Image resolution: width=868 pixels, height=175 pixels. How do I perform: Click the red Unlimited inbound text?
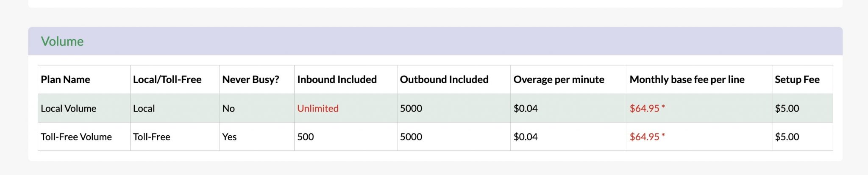pyautogui.click(x=317, y=108)
